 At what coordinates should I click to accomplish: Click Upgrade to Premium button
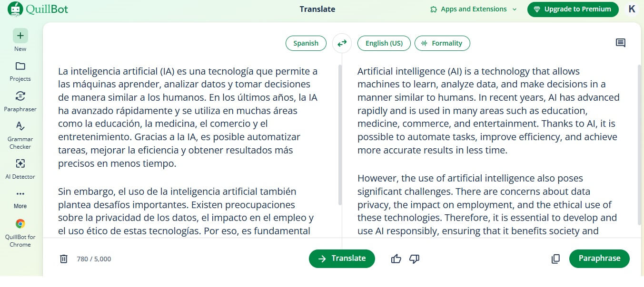(x=573, y=9)
